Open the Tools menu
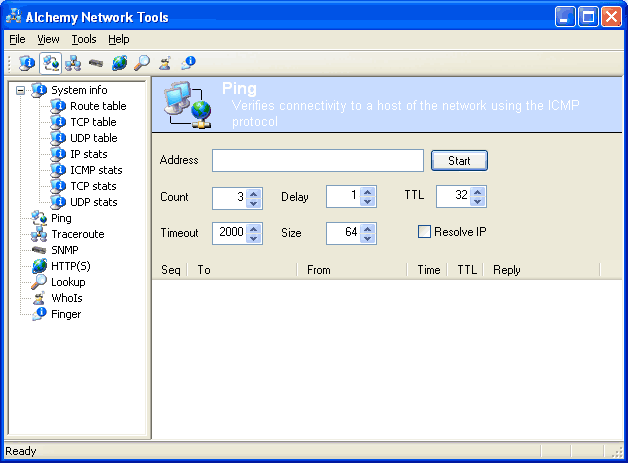Image resolution: width=628 pixels, height=463 pixels. coord(84,39)
